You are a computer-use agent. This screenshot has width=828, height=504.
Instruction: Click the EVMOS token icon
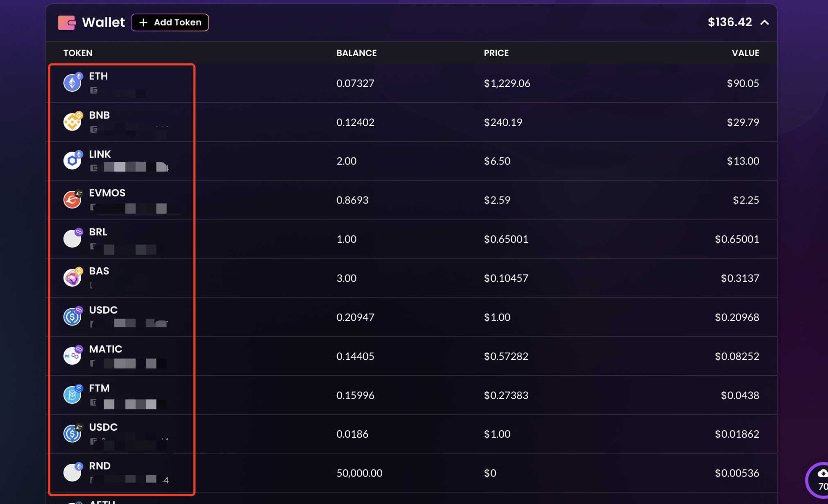coord(72,200)
